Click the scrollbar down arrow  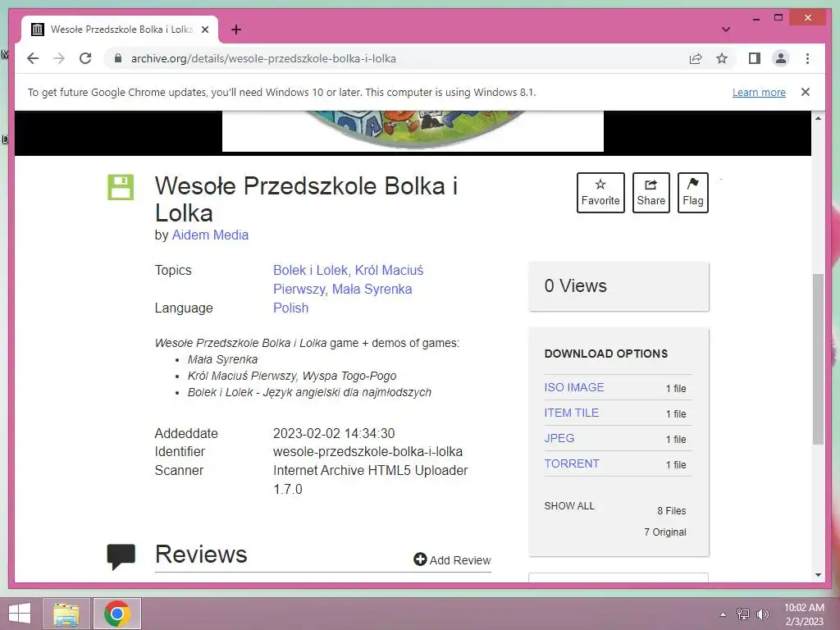[818, 575]
